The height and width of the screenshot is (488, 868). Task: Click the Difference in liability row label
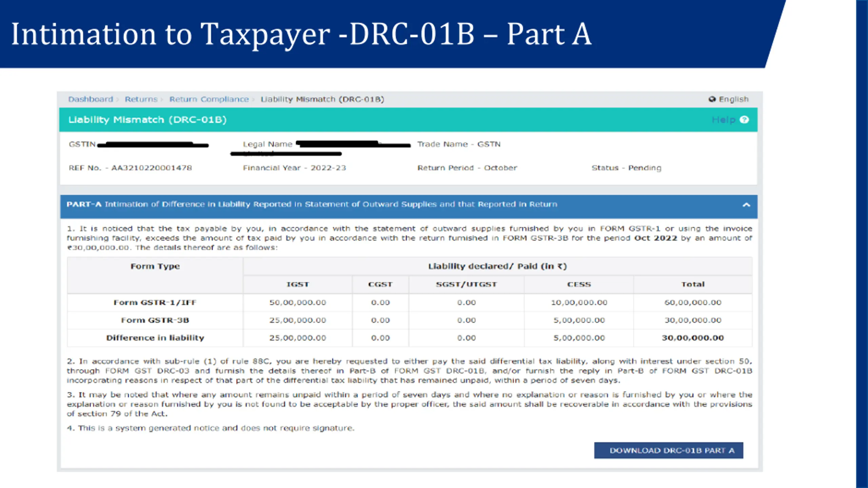pyautogui.click(x=155, y=338)
